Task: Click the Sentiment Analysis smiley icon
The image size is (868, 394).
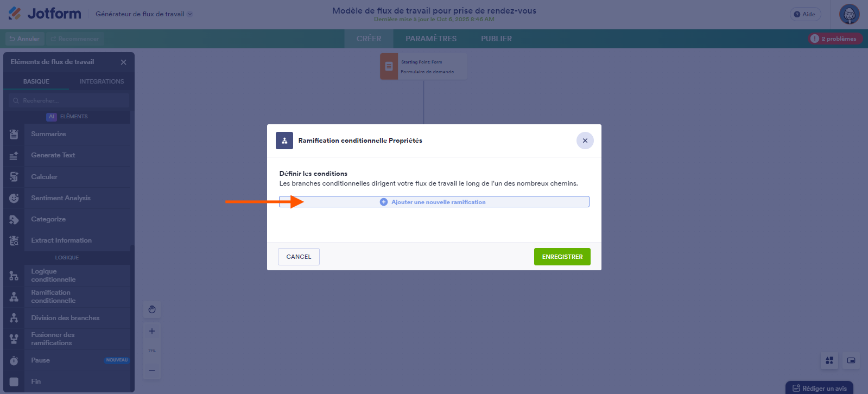Action: coord(14,198)
